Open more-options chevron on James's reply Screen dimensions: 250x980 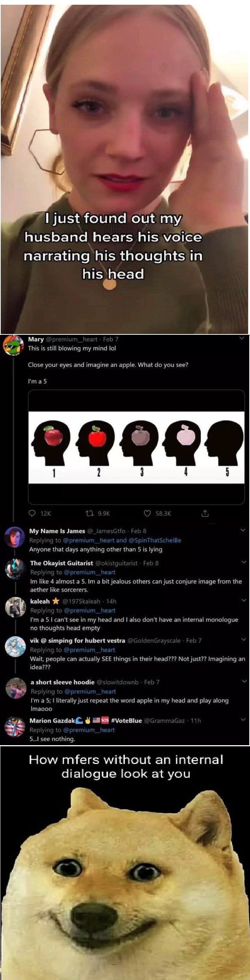243,530
